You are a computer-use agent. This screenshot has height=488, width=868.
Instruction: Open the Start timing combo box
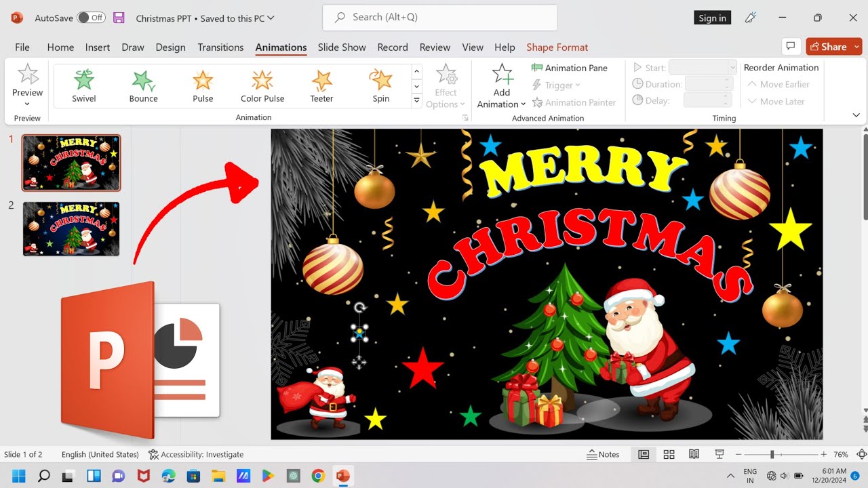click(703, 67)
